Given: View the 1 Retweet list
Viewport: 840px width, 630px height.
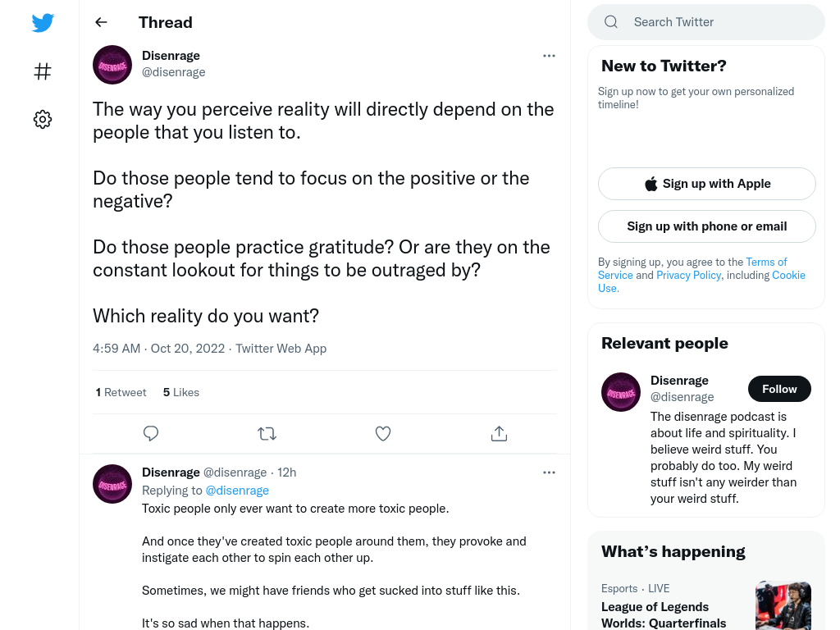Looking at the screenshot, I should tap(121, 393).
